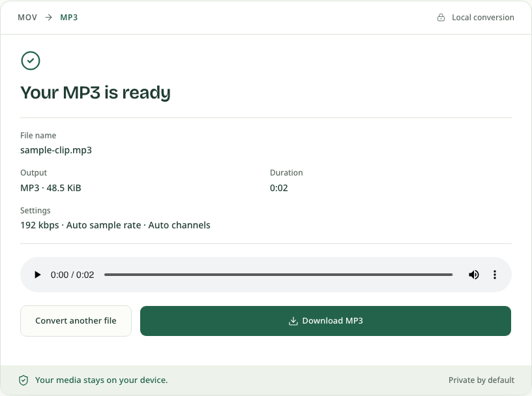Click the Local conversion label
This screenshot has height=396, width=532.
click(483, 18)
